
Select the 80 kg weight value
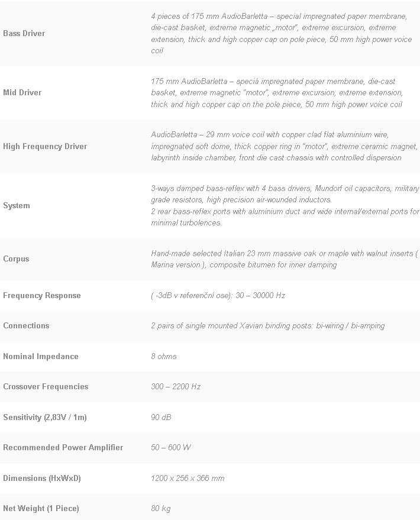[x=161, y=509]
